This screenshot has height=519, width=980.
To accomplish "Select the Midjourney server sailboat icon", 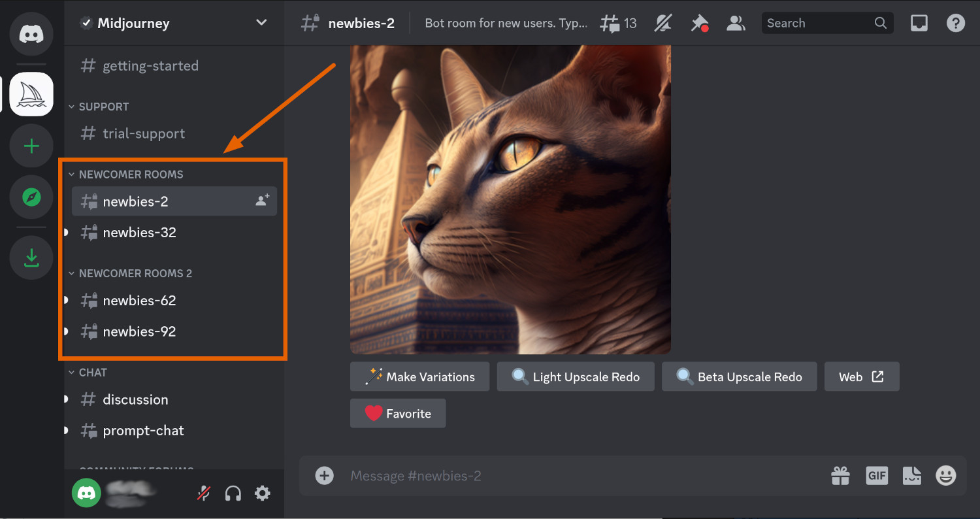I will (31, 94).
